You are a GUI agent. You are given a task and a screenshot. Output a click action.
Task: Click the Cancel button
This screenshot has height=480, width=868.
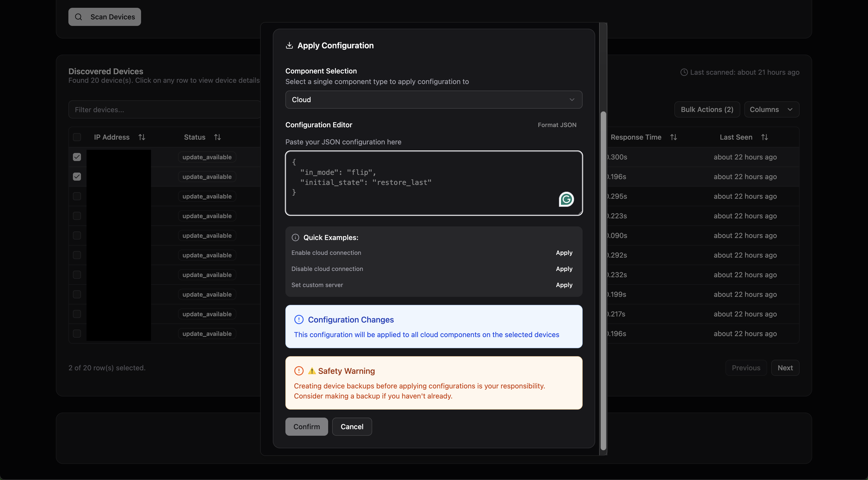click(352, 427)
